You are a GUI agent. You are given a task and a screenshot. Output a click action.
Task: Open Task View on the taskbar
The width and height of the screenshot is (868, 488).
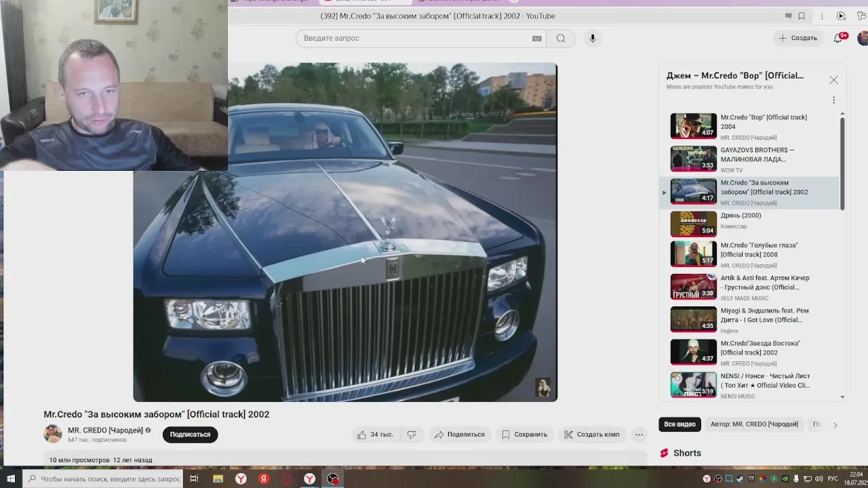194,479
